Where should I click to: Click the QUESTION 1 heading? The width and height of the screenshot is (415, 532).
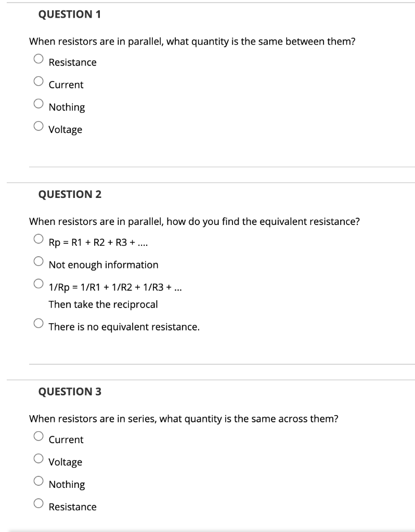[70, 15]
